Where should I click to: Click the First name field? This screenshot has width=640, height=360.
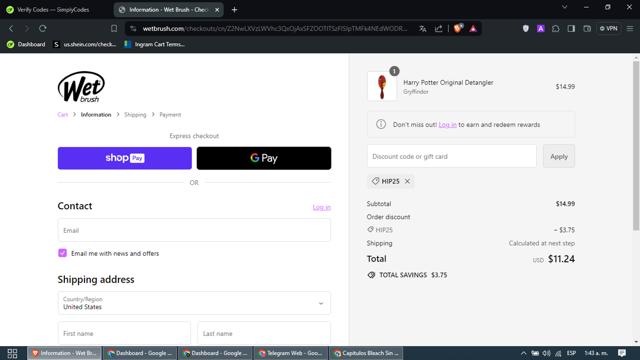pos(124,333)
